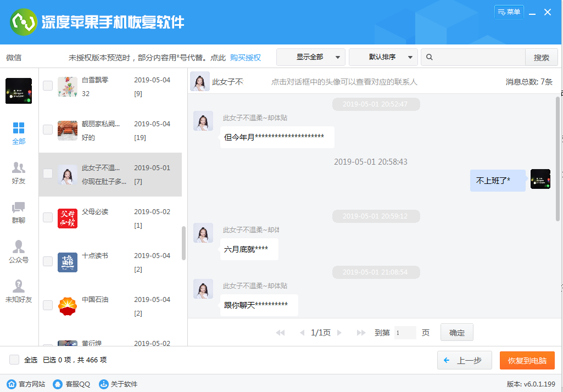The height and width of the screenshot is (392, 563).
Task: Click the magnifier search icon
Action: tap(429, 57)
